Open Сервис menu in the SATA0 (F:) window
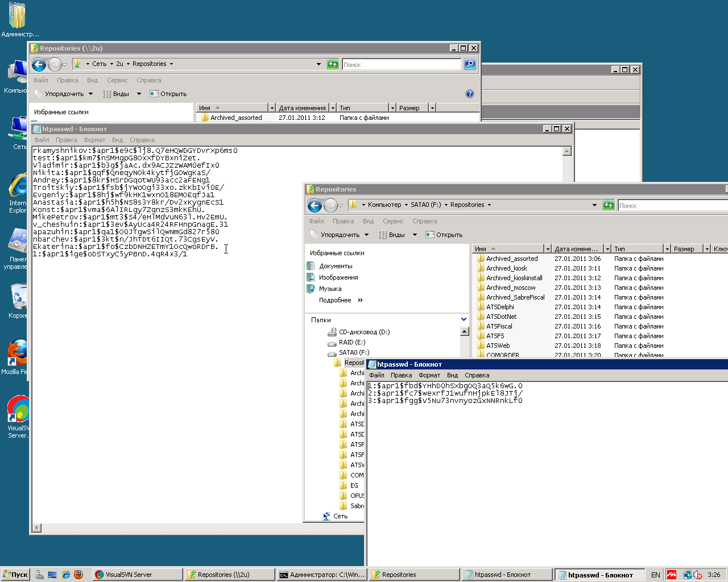 coord(393,221)
